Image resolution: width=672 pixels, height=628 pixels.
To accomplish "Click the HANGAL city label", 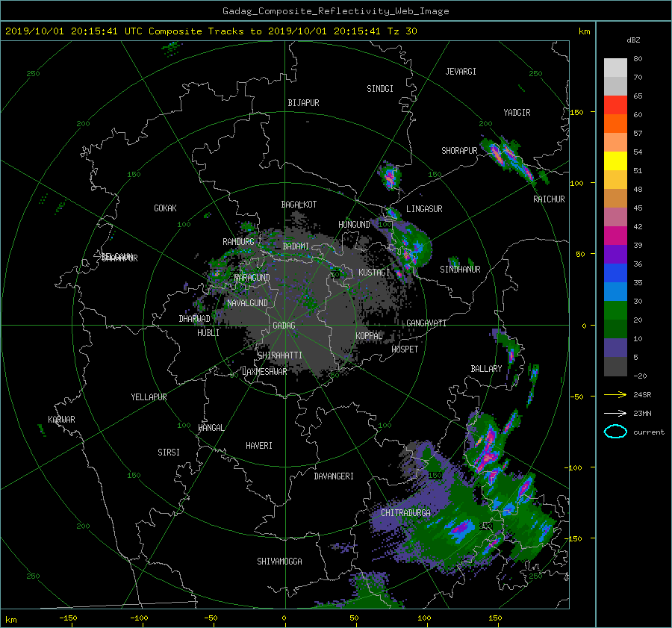I will (211, 428).
